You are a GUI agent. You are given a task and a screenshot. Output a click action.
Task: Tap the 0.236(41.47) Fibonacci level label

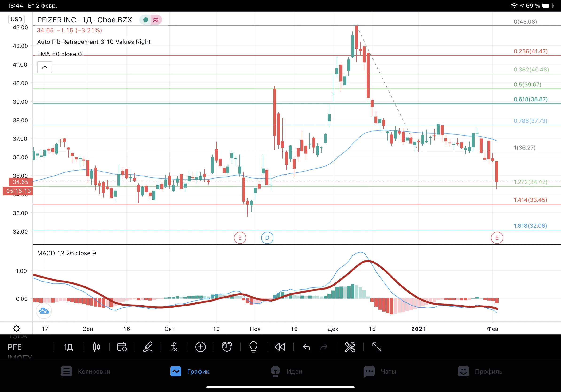(530, 51)
